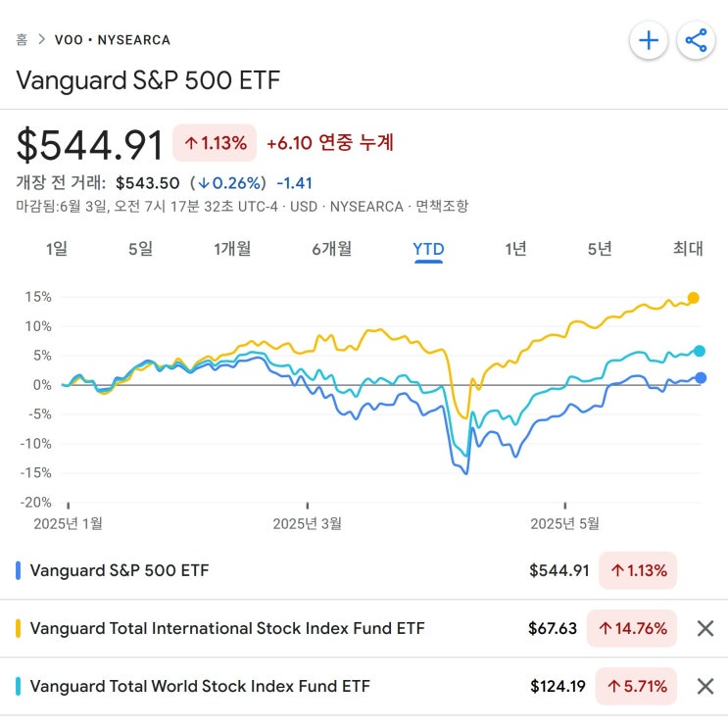Screen dimensions: 728x728
Task: Click the teal endpoint dot on chart
Action: [700, 351]
